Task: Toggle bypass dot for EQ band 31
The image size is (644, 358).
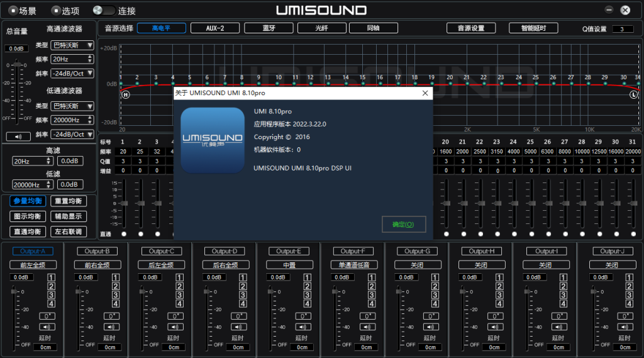Action: tap(633, 234)
